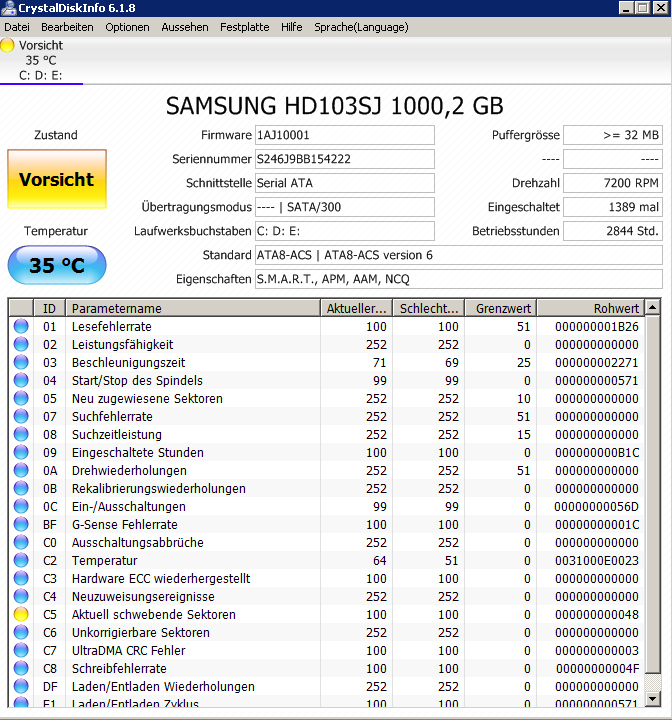Click blue status icon for Suchfehlerrate
Viewport: 672px width, 720px height.
click(21, 416)
